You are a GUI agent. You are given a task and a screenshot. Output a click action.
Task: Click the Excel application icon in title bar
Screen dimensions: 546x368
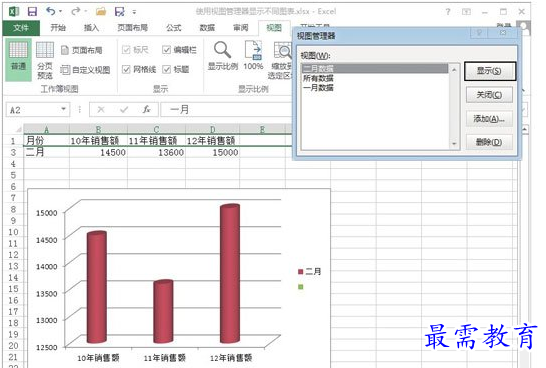[14, 11]
